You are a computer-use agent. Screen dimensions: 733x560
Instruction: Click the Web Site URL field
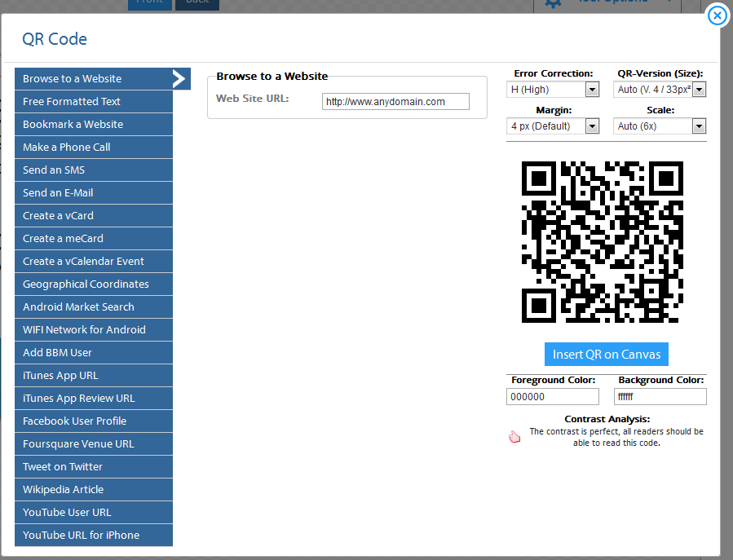pyautogui.click(x=395, y=101)
